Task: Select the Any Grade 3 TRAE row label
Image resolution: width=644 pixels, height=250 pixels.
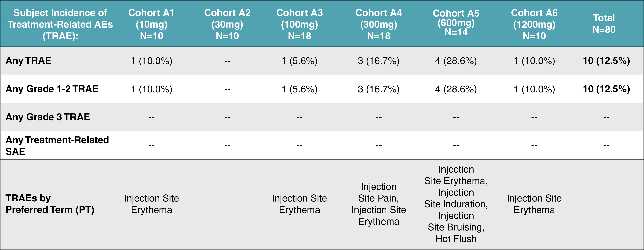Action: tap(48, 117)
